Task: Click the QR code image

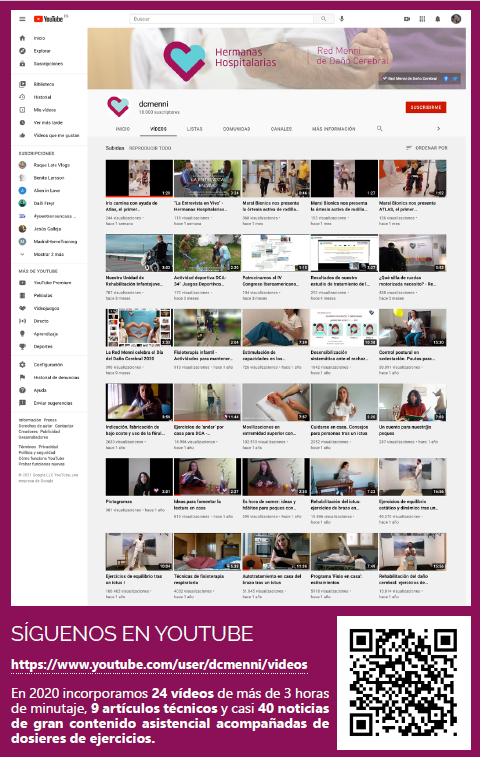Action: click(404, 683)
